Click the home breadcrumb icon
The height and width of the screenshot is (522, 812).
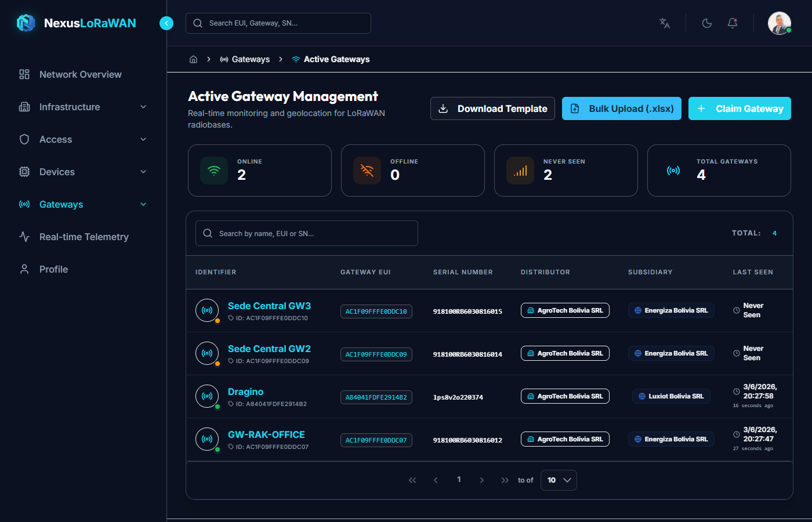(x=194, y=59)
